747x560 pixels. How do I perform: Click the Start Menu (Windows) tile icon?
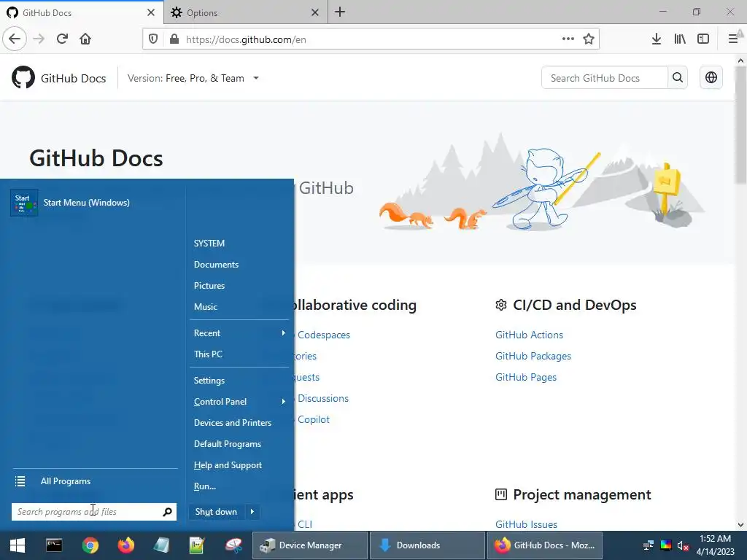[24, 203]
